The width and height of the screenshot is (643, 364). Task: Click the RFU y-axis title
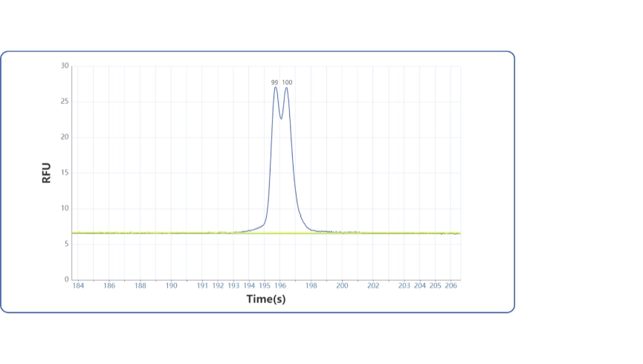47,173
